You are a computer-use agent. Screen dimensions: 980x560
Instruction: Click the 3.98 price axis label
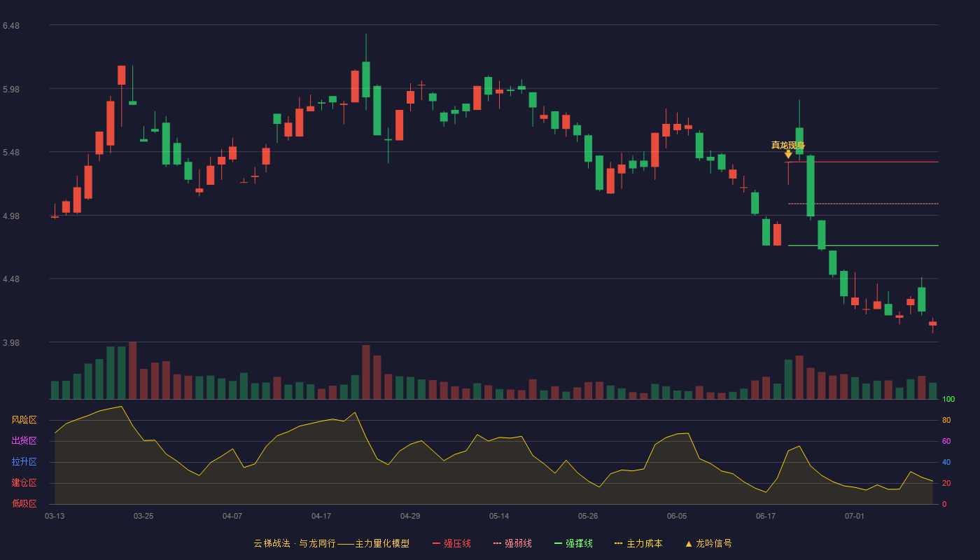(x=10, y=343)
